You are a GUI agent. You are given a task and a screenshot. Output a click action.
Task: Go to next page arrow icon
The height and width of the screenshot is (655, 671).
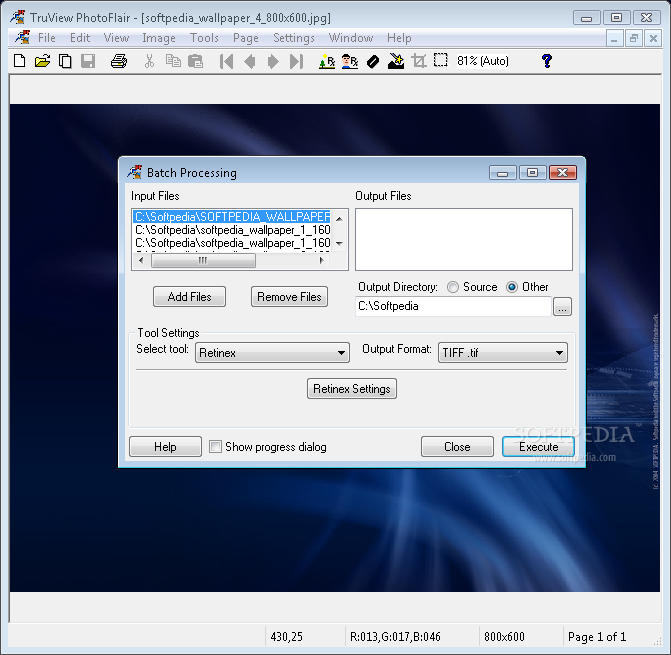pos(273,62)
